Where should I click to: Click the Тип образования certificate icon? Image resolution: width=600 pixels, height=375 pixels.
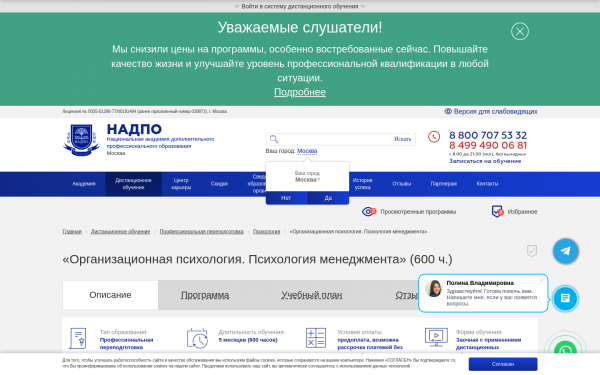click(x=78, y=338)
